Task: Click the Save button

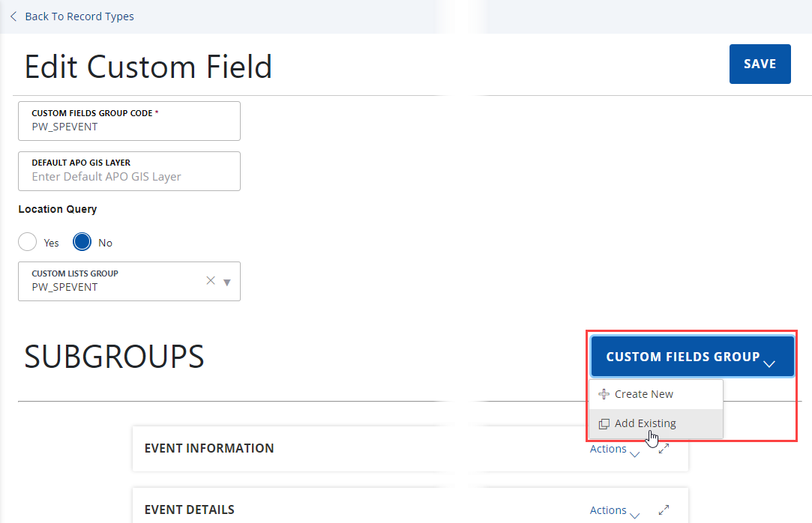Action: point(760,64)
